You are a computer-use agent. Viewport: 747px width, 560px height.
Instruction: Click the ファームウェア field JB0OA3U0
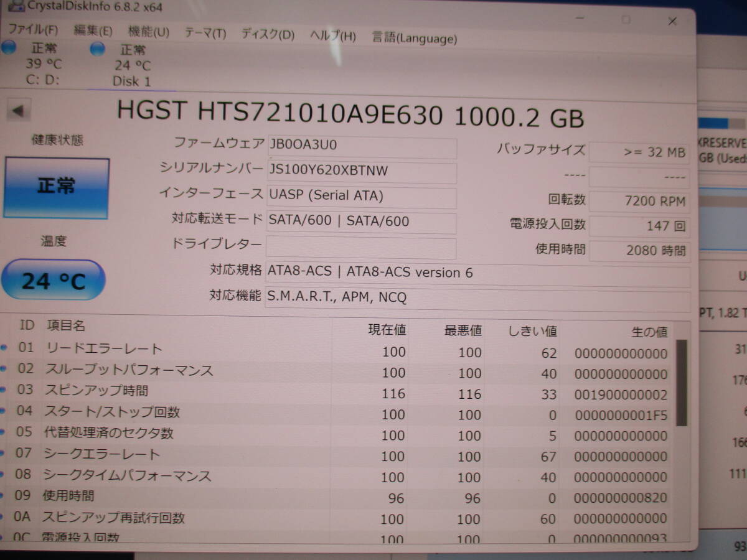click(362, 147)
